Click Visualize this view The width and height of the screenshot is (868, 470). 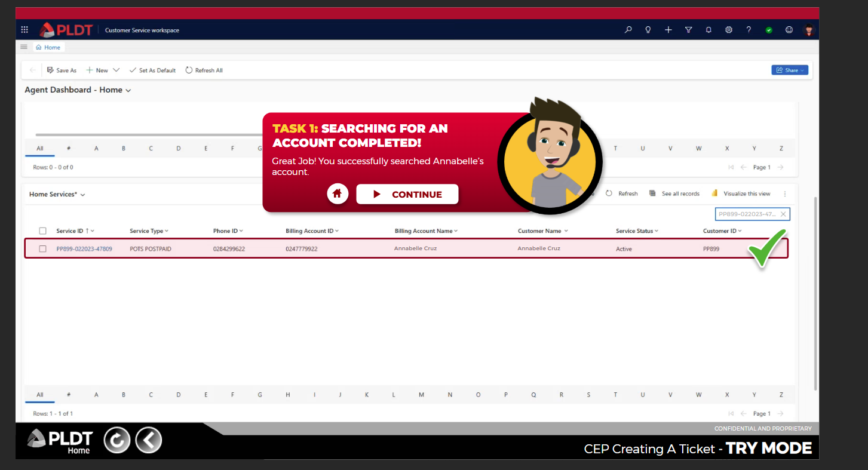click(741, 193)
